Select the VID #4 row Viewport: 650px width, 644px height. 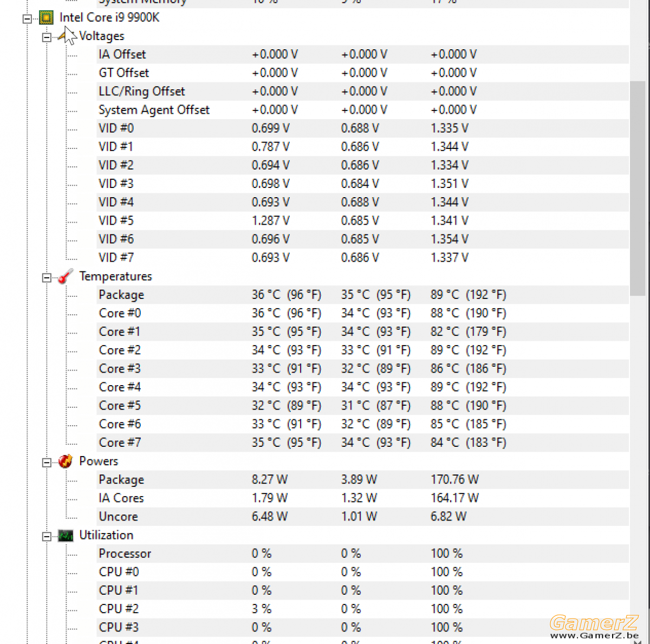point(362,201)
